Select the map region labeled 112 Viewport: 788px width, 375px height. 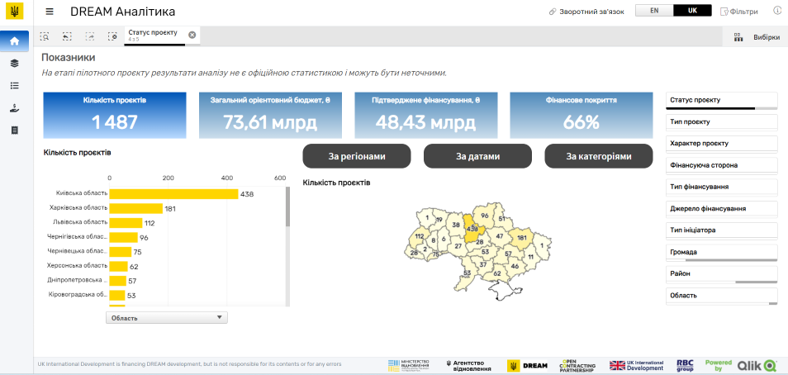click(x=420, y=236)
